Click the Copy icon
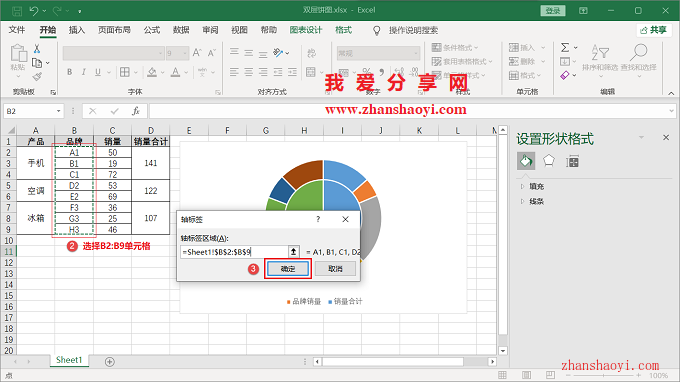680x382 pixels. click(x=37, y=63)
